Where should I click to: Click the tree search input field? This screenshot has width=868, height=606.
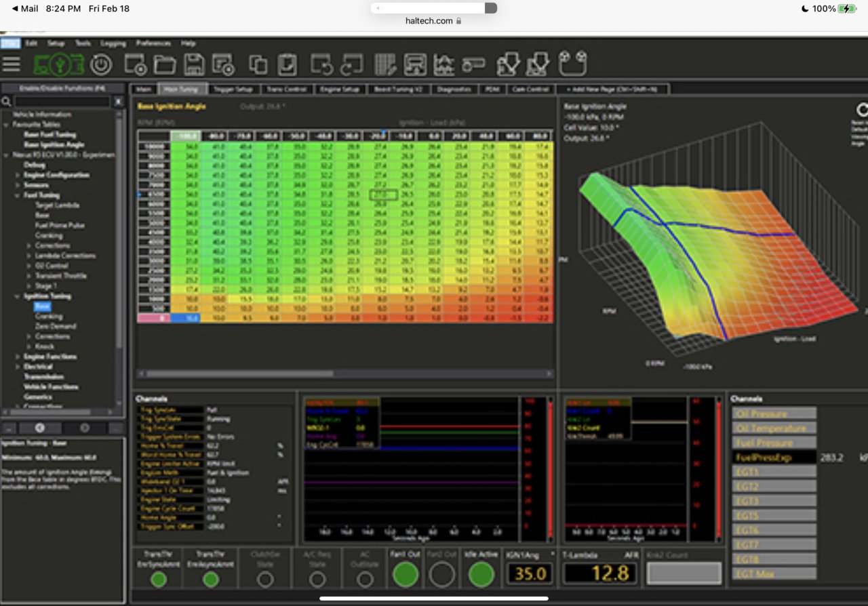pos(62,102)
